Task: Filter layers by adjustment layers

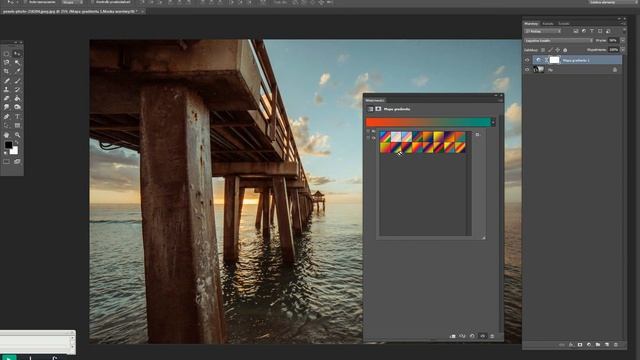Action: click(584, 31)
